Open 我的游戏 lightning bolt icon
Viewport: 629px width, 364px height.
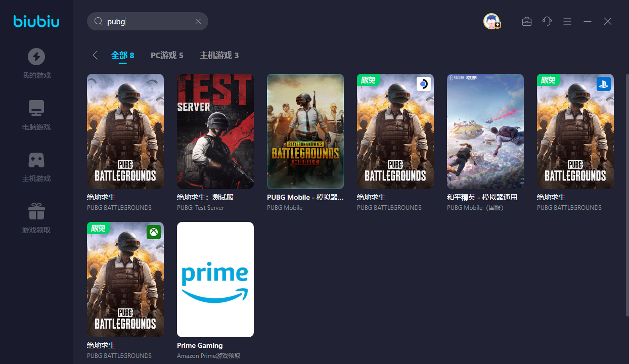click(36, 57)
